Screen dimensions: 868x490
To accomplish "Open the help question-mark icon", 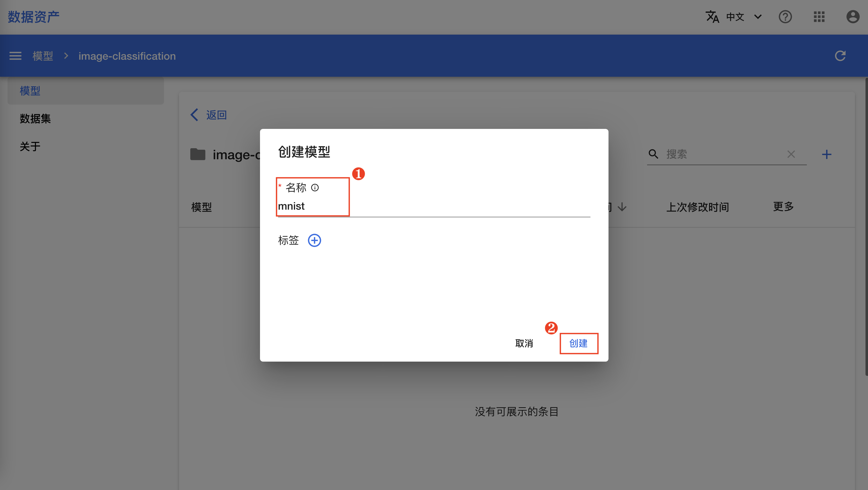I will coord(785,17).
